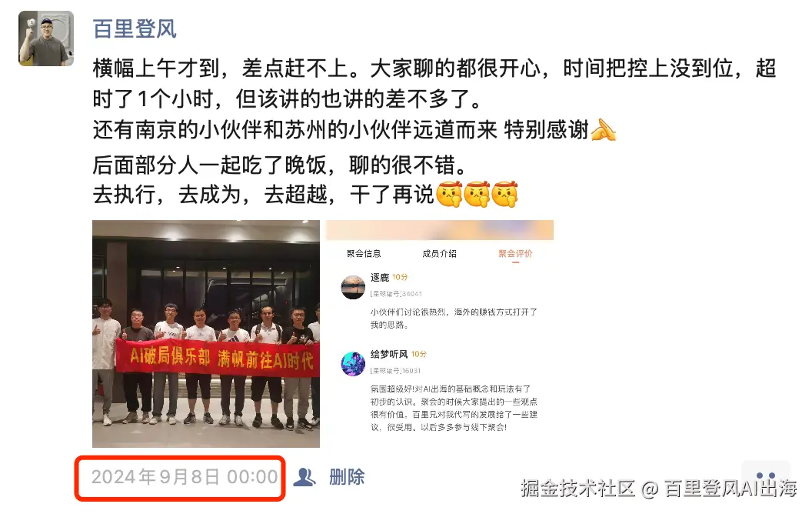Click 百里登风's profile avatar photo
This screenshot has height=514, width=812.
click(46, 38)
